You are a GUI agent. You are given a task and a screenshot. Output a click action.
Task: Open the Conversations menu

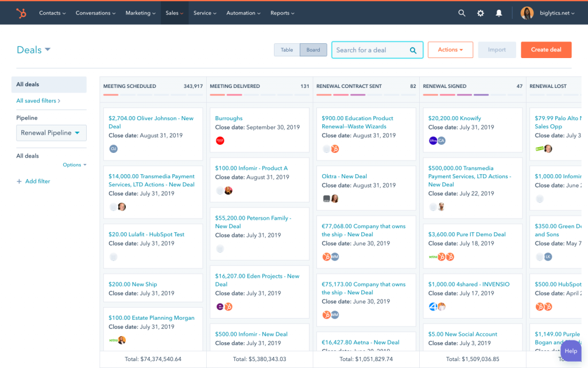tap(95, 13)
